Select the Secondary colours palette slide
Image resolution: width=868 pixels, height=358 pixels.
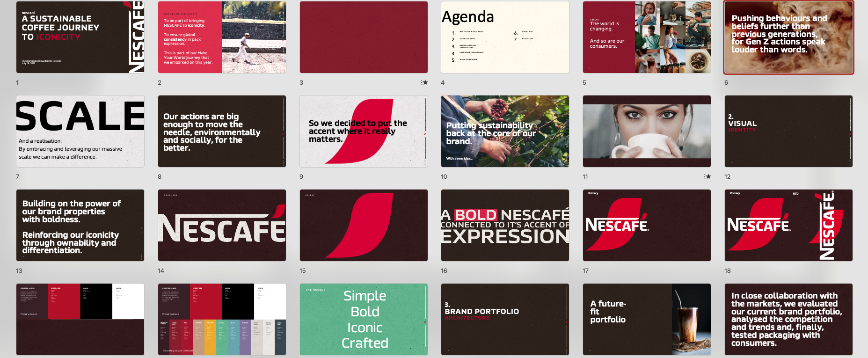(x=222, y=320)
